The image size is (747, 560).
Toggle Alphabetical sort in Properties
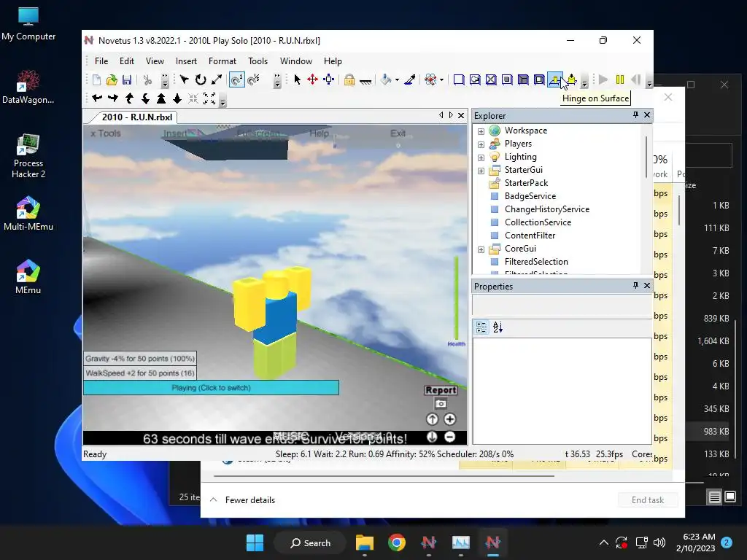(498, 327)
